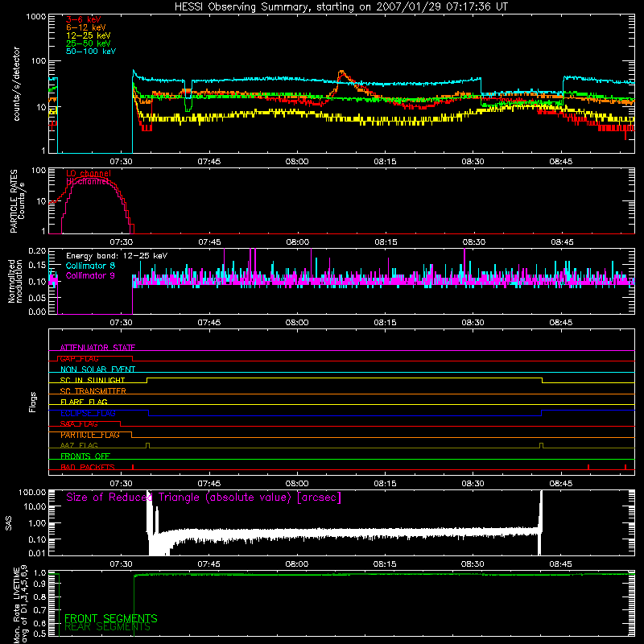Click the 1000 tick value on count-rate axis
The width and height of the screenshot is (644, 644).
click(x=36, y=17)
